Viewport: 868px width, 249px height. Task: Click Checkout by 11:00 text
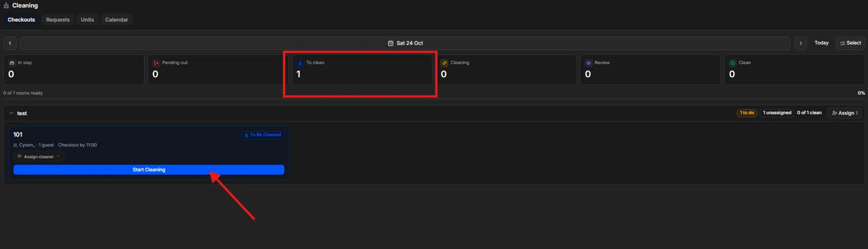click(x=78, y=145)
